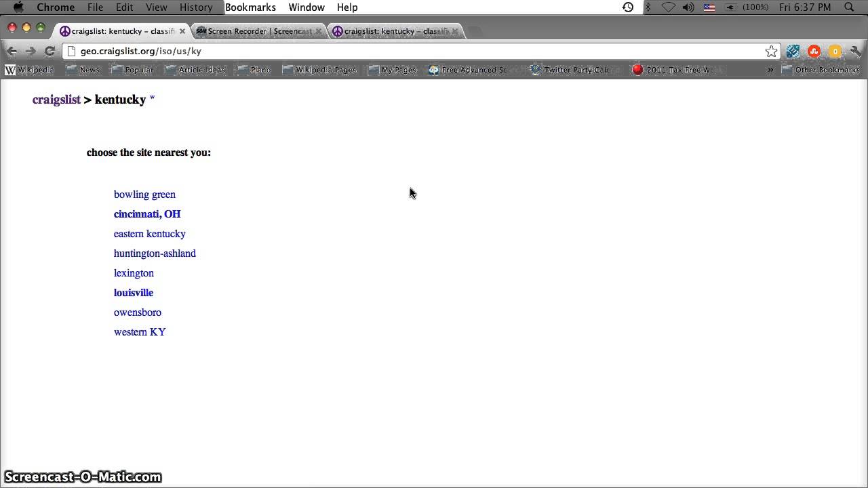This screenshot has width=868, height=488.
Task: Click the Time Machine menu bar icon
Action: (628, 7)
